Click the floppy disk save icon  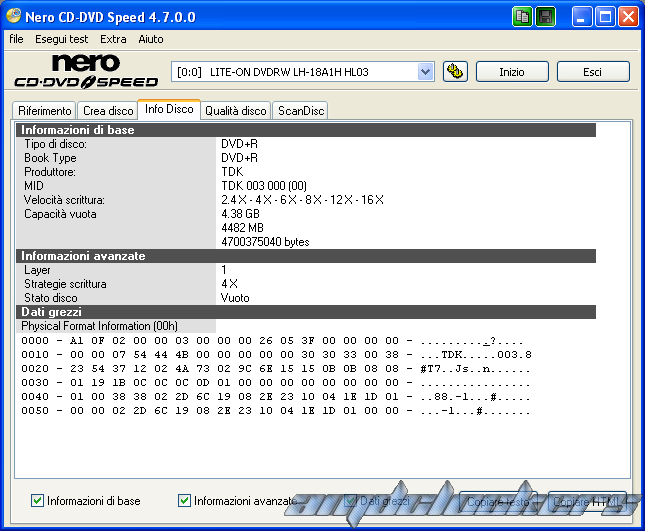pyautogui.click(x=546, y=16)
